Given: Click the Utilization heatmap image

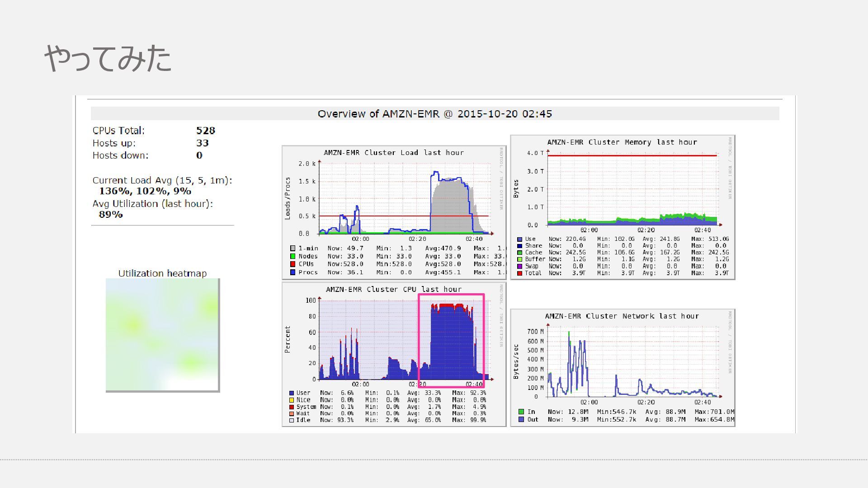Looking at the screenshot, I should (162, 335).
